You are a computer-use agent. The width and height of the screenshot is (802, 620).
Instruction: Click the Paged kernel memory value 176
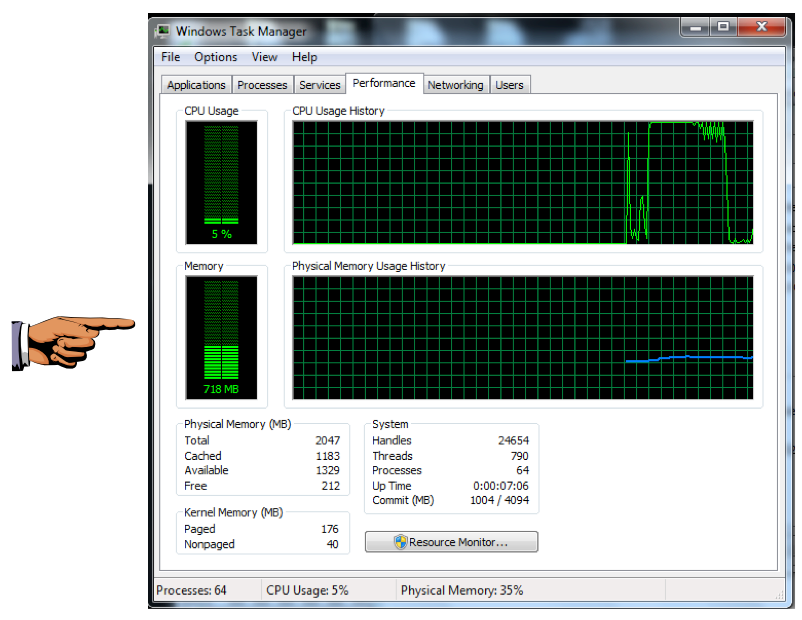(330, 529)
